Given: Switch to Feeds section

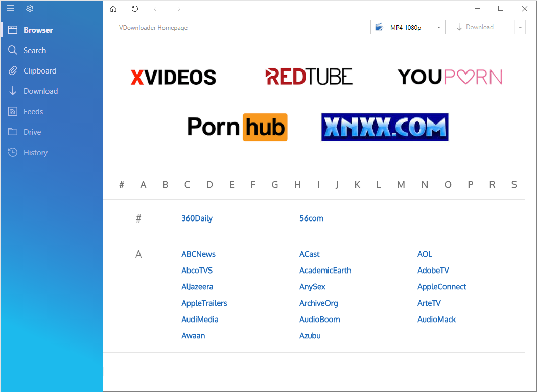Looking at the screenshot, I should point(33,112).
